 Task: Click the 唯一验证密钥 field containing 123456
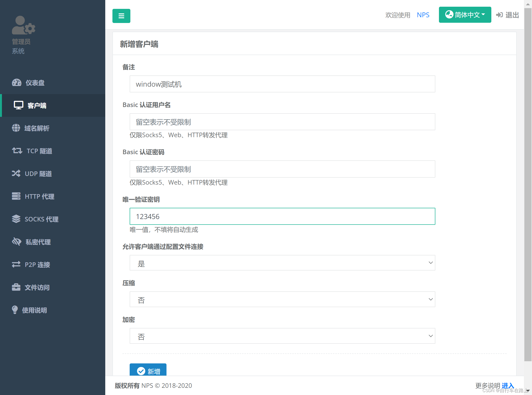pos(282,216)
